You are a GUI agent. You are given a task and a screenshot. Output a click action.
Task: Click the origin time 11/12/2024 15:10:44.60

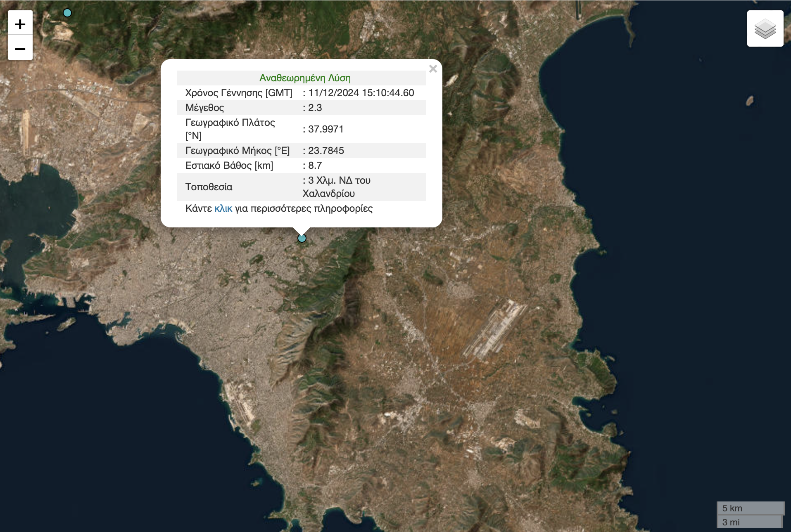point(361,93)
